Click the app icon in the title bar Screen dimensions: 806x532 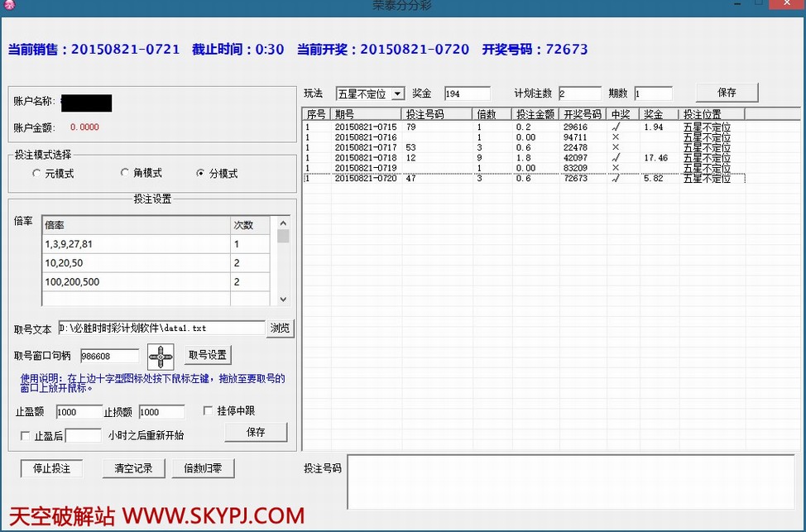point(9,6)
